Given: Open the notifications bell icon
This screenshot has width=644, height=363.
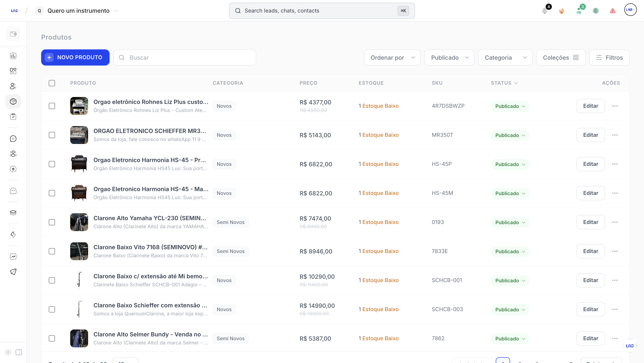Looking at the screenshot, I should click(544, 11).
